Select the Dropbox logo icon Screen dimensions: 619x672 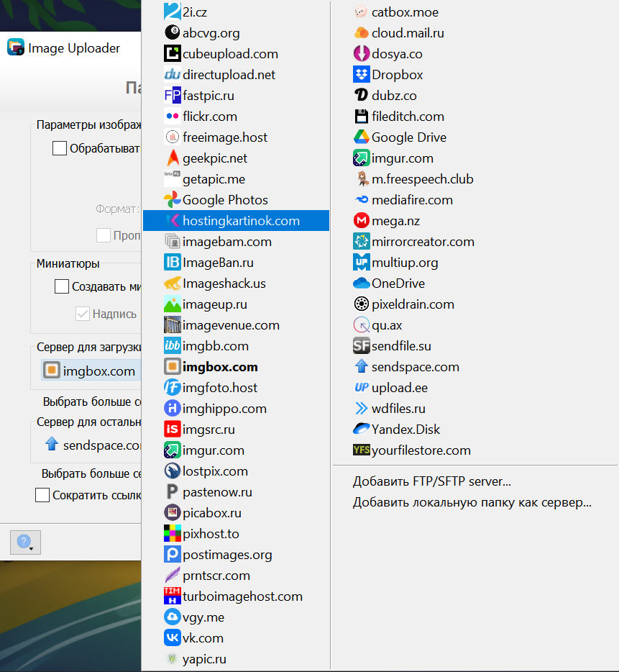click(x=361, y=75)
